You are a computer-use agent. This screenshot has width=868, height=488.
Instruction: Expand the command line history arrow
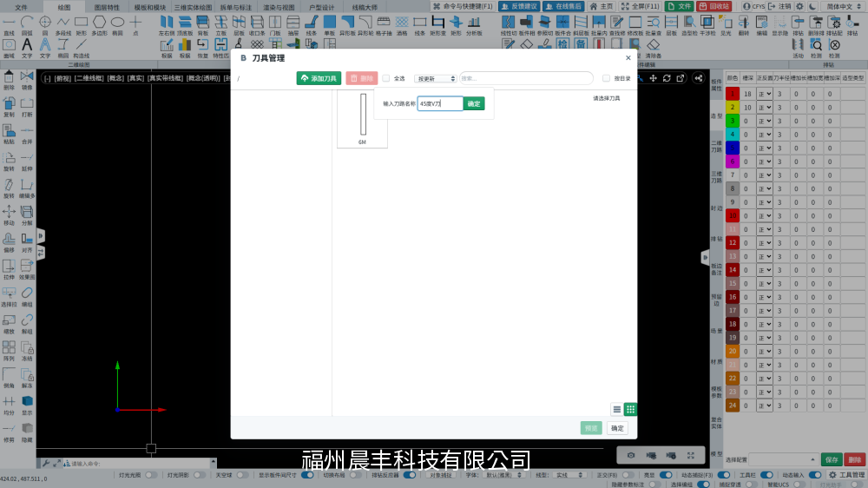[x=214, y=461]
